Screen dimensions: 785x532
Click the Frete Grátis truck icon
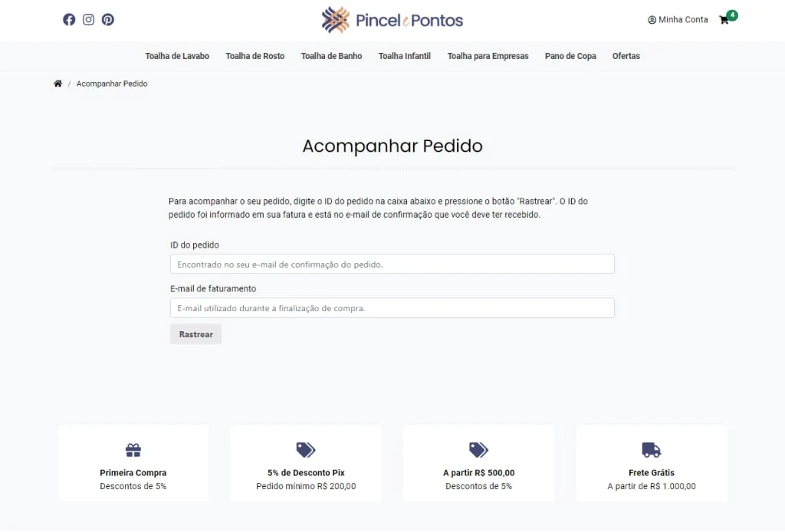point(652,450)
